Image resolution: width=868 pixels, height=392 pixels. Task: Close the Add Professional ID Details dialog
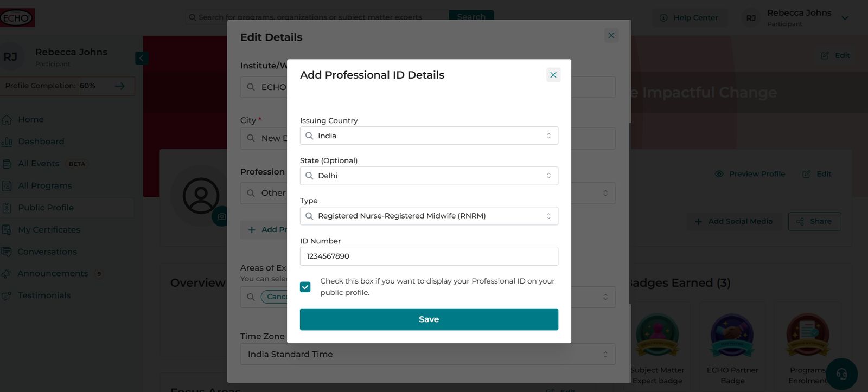553,75
